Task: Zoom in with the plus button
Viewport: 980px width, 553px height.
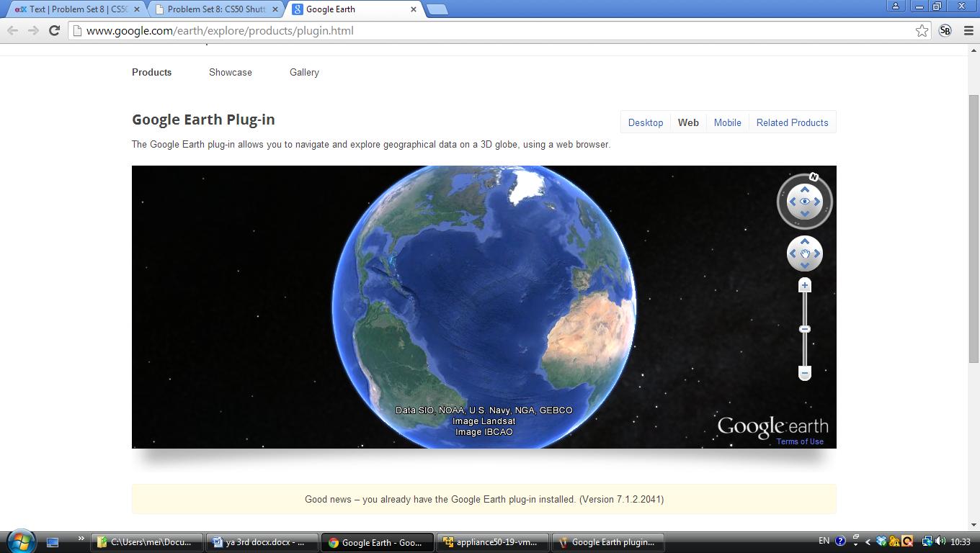Action: 805,286
